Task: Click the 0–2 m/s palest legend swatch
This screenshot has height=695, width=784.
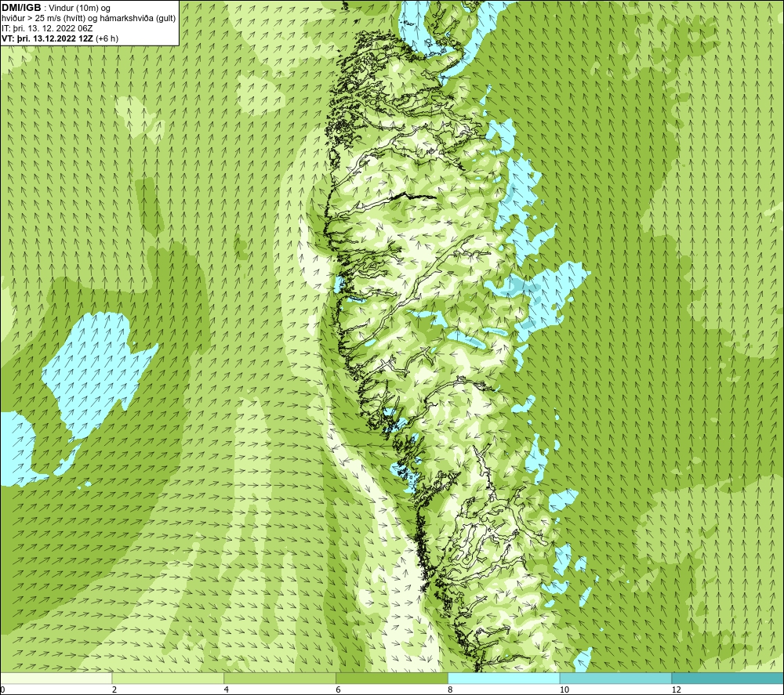Action: click(x=56, y=678)
